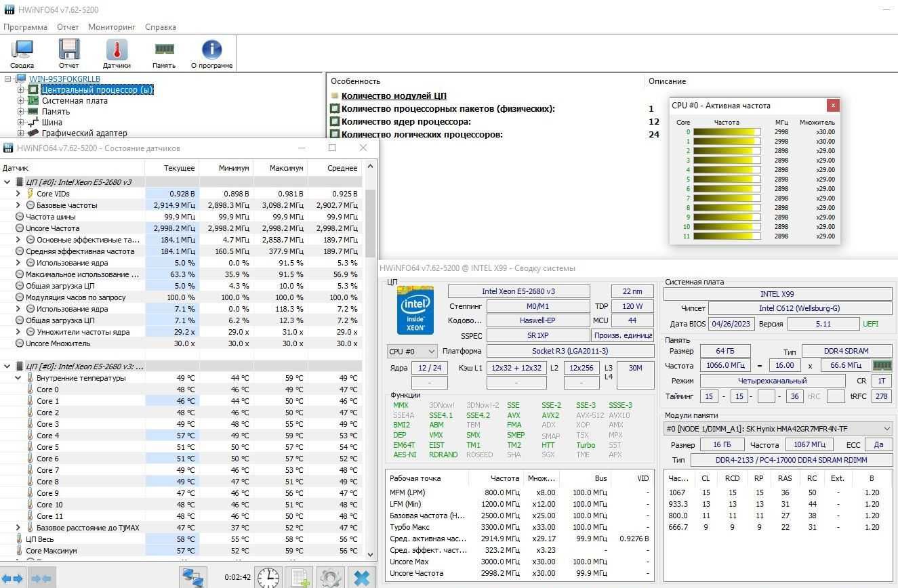
Task: Sort by the Максимум column header
Action: point(281,167)
